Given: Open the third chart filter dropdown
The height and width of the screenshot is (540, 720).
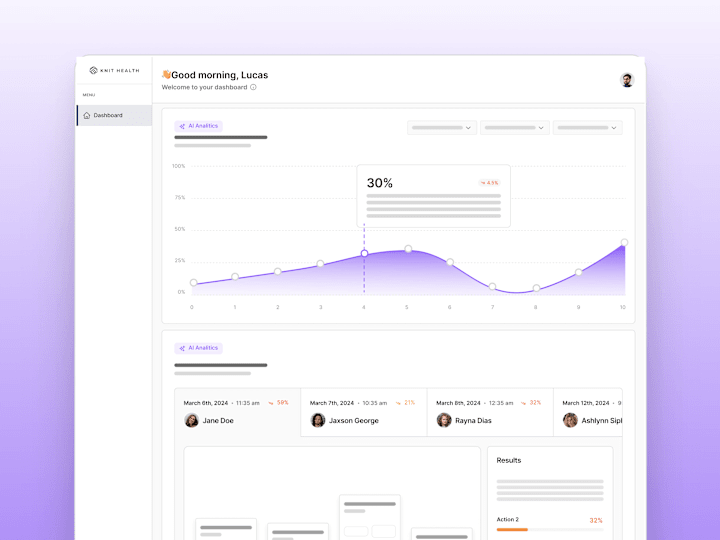Looking at the screenshot, I should click(x=588, y=128).
